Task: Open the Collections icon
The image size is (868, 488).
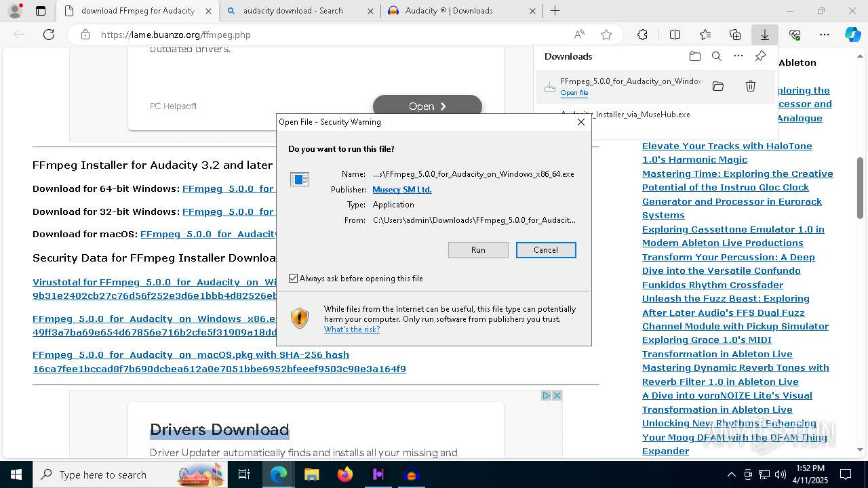Action: coord(735,35)
